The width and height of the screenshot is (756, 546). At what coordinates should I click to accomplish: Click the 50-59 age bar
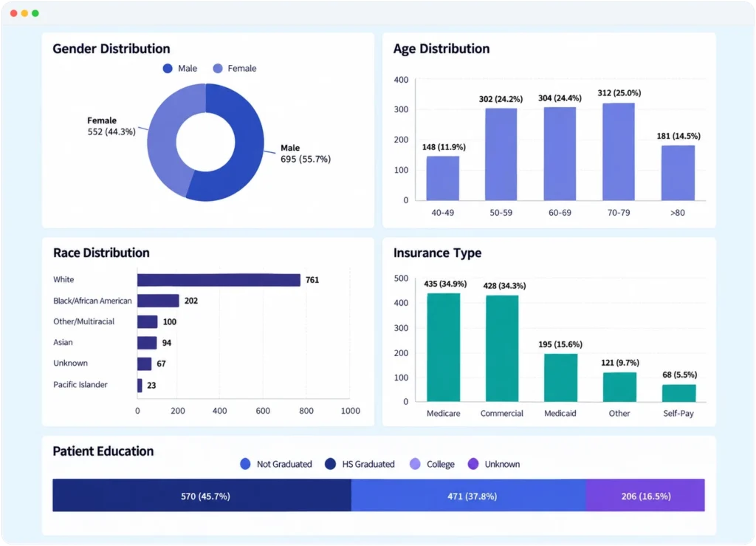(x=501, y=154)
